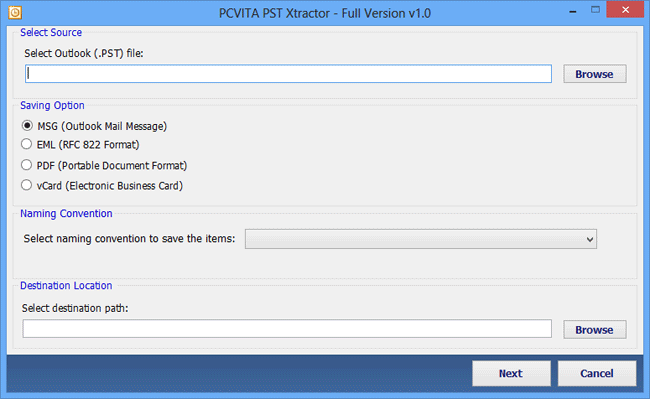Focus the Outlook PST file path field
This screenshot has width=650, height=399.
click(288, 74)
